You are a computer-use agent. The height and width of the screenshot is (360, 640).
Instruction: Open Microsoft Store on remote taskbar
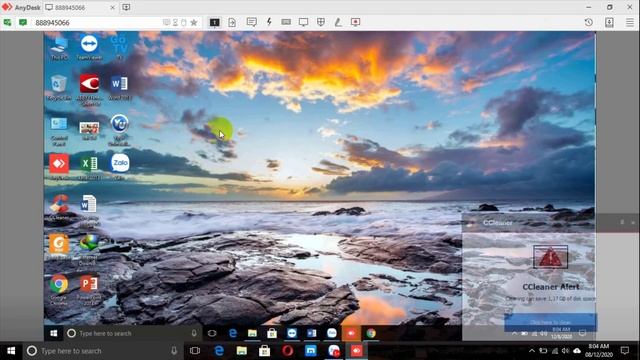coord(272,333)
